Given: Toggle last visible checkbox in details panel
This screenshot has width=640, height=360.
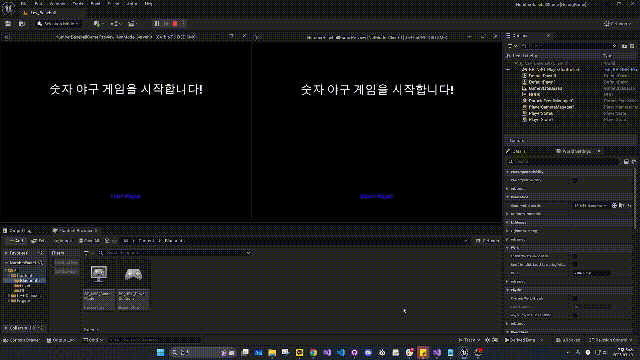Looking at the screenshot, I should (x=574, y=315).
